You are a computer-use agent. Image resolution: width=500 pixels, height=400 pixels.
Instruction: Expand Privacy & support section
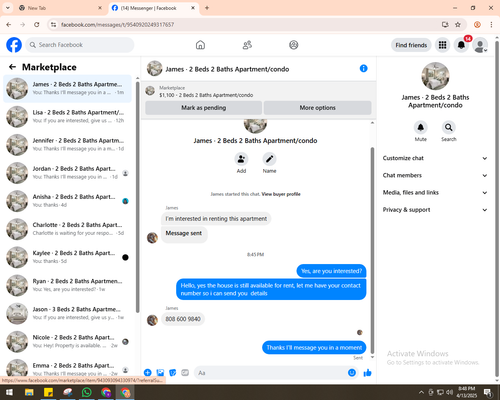coord(435,210)
